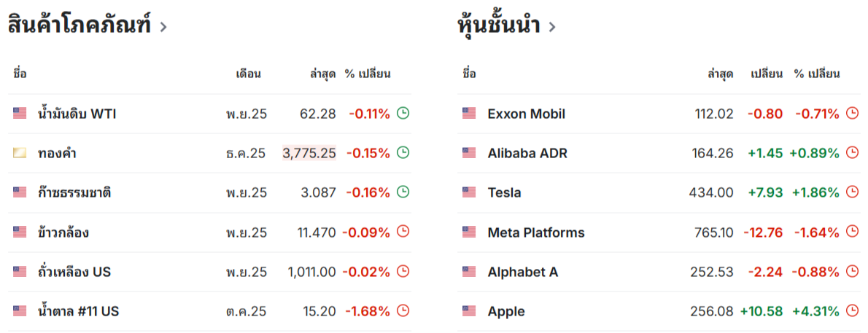Click the US flag icon beside Exxon Mobil
The width and height of the screenshot is (868, 333).
[x=469, y=114]
